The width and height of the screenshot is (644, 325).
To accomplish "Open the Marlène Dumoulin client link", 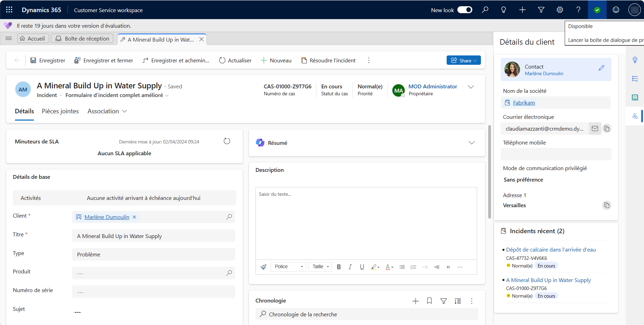I will click(x=107, y=217).
